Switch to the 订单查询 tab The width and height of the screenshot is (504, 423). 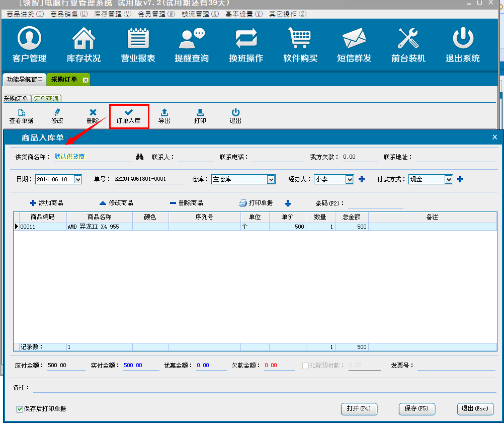pyautogui.click(x=46, y=98)
